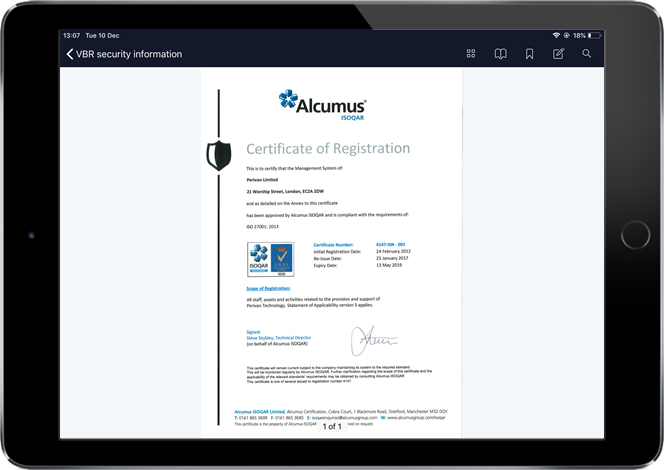Tap the 'Steve Stubley, Technical Director' name
664x470 pixels.
click(x=279, y=338)
